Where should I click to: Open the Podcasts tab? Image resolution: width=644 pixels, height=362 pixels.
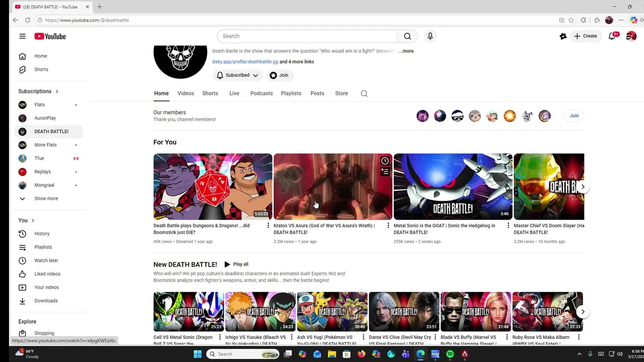(262, 94)
